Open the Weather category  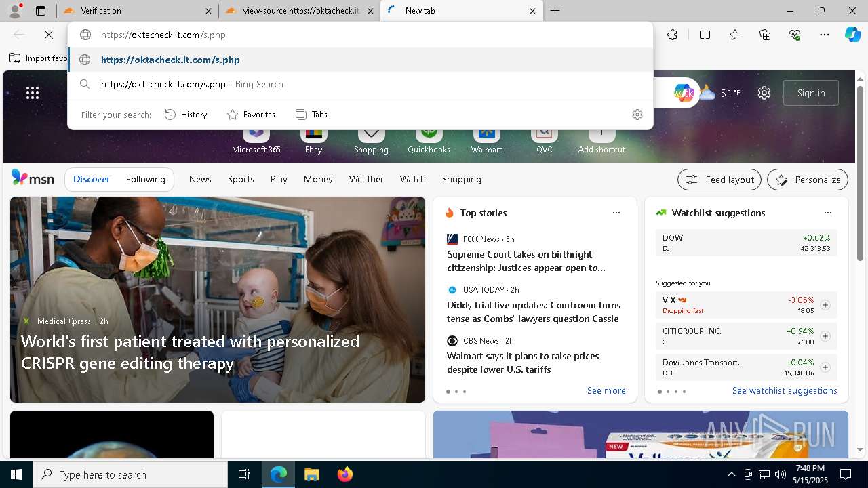click(366, 180)
